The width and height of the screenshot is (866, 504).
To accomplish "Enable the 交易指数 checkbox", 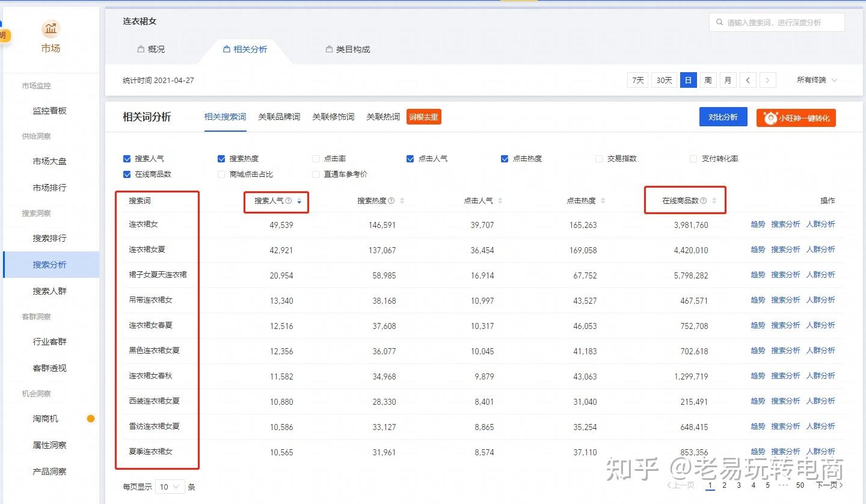I will point(599,158).
